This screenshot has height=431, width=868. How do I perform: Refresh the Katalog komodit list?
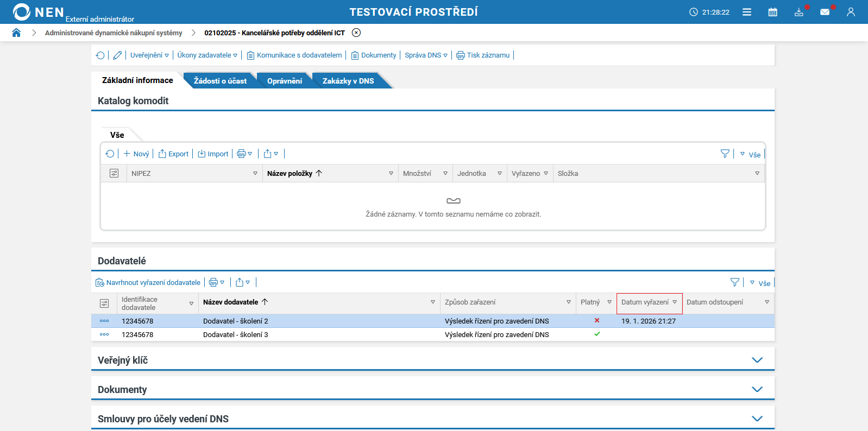(x=110, y=154)
